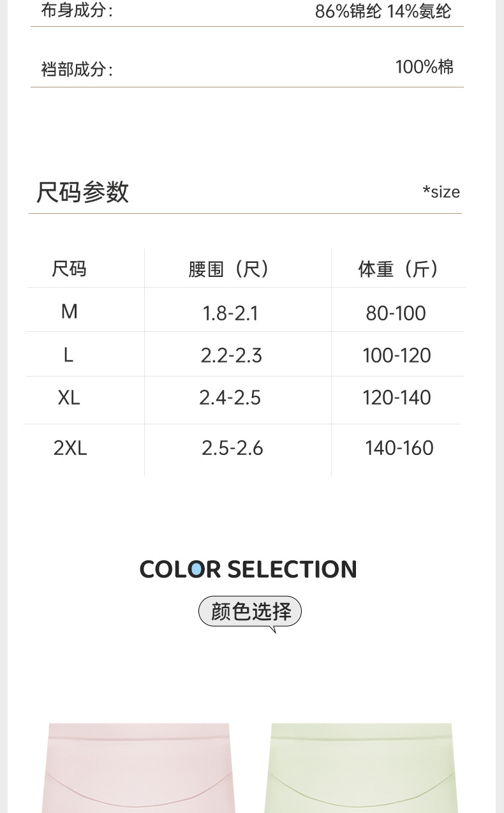Click the 尺码参数 section title
The height and width of the screenshot is (813, 504).
click(83, 191)
